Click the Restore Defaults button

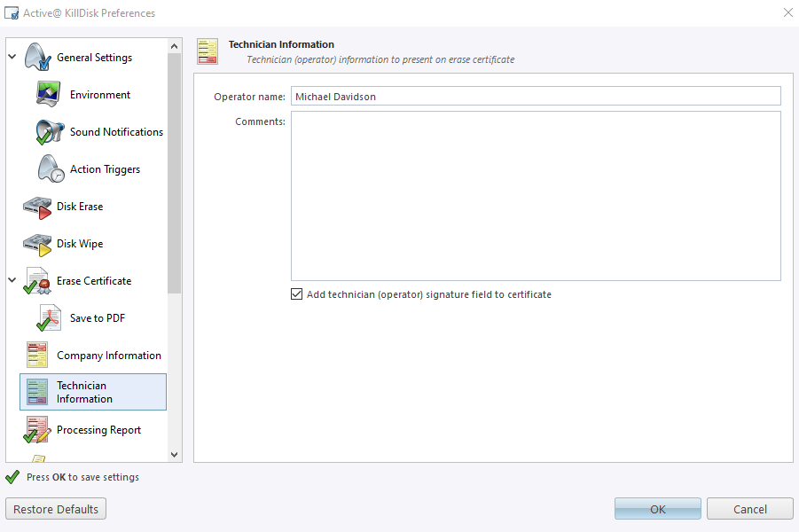56,509
